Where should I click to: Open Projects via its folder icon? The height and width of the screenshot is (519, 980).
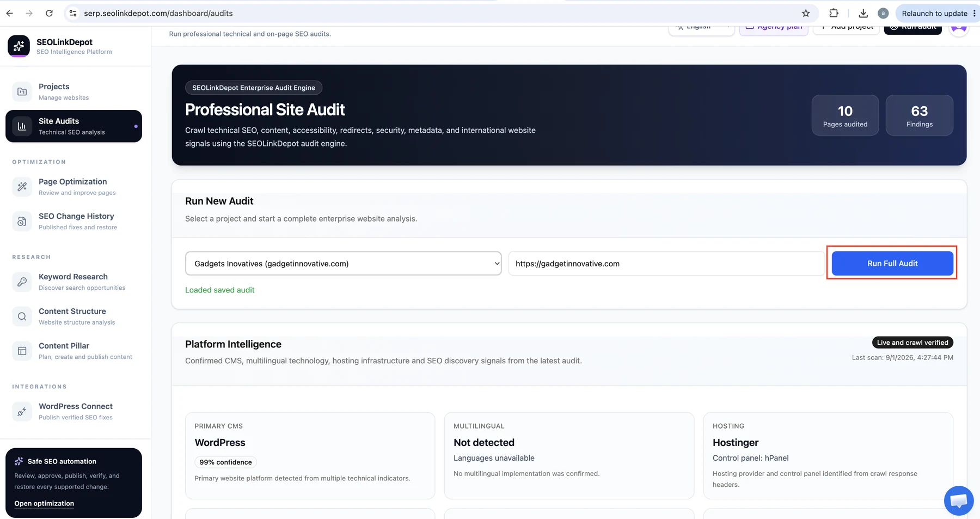pyautogui.click(x=22, y=91)
